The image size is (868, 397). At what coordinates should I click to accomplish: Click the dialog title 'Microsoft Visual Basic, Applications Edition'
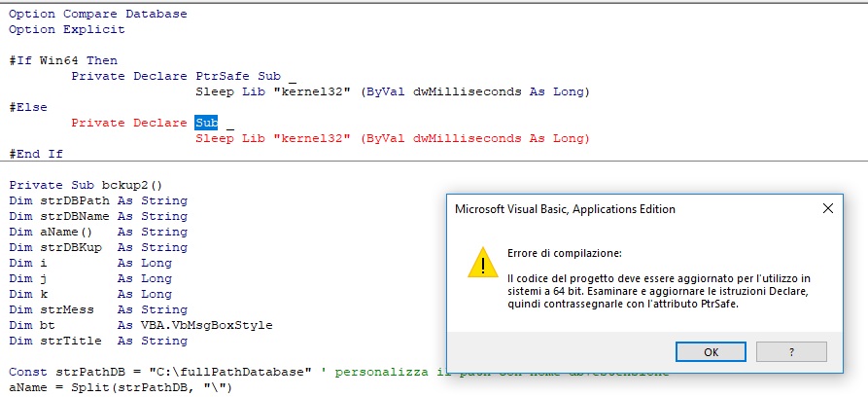click(565, 209)
